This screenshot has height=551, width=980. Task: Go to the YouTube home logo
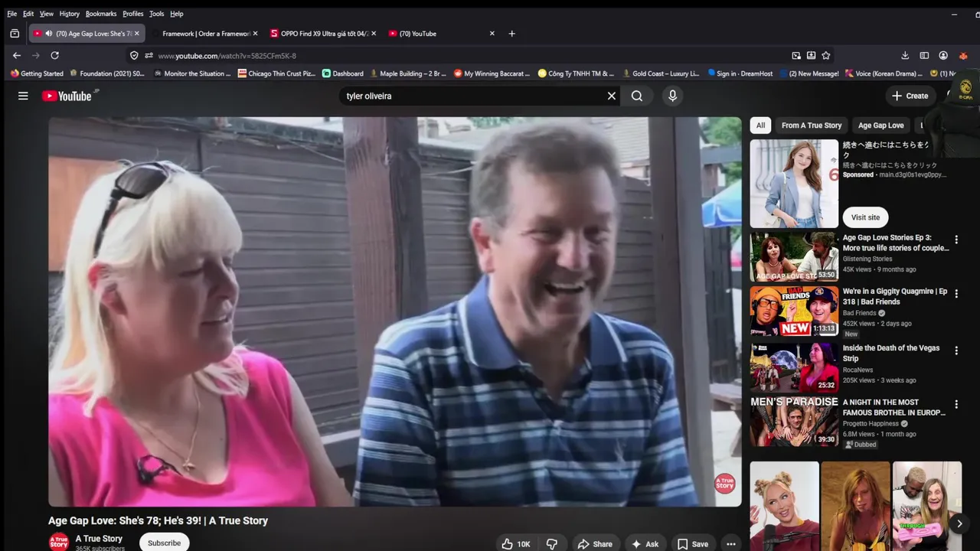(67, 96)
